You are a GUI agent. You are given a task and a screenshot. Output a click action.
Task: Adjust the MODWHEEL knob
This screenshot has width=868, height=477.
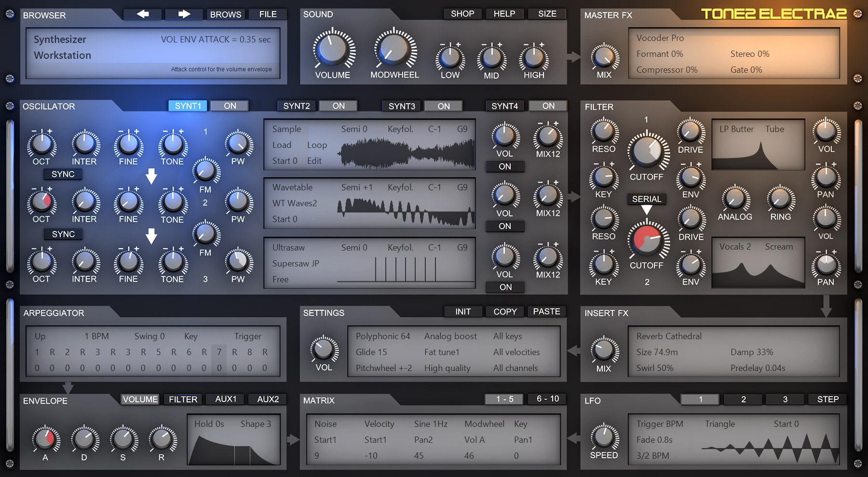(x=394, y=52)
